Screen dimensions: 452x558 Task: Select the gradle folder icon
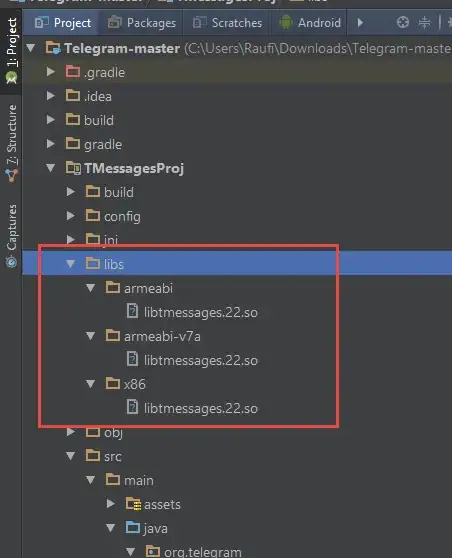click(73, 143)
